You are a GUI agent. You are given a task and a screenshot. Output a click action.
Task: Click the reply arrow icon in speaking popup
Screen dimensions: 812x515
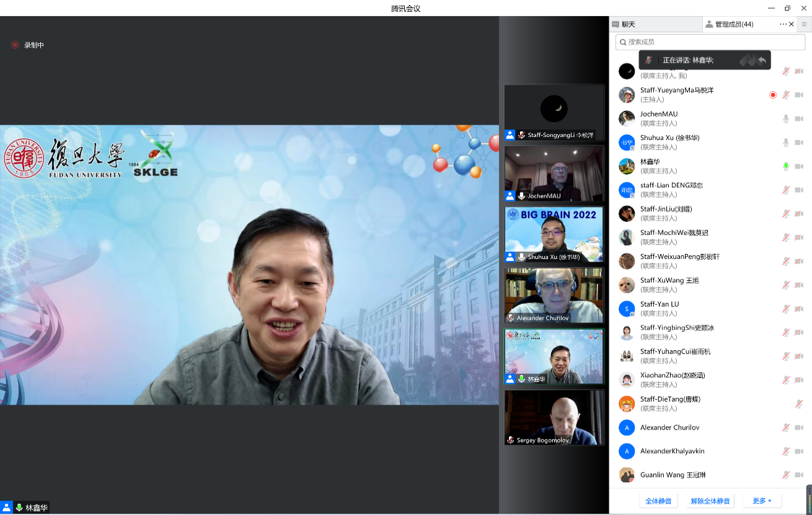pyautogui.click(x=762, y=60)
